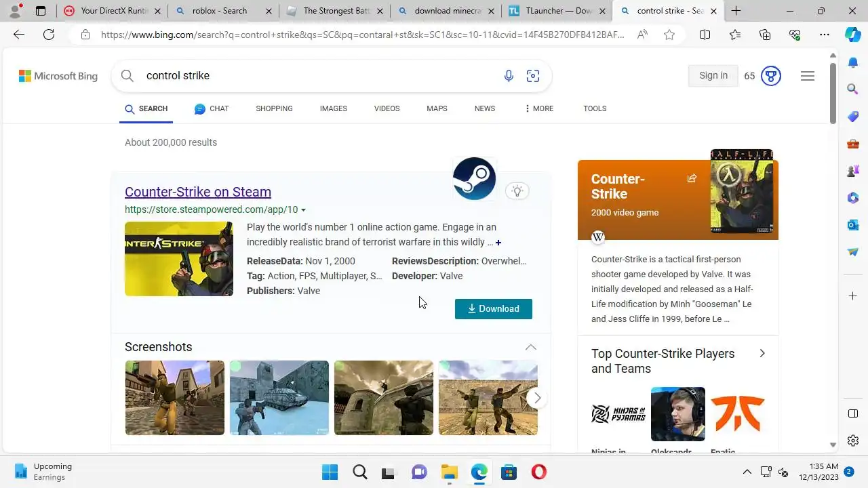Click the Ninjas in Pyjamas team logo
Image resolution: width=868 pixels, height=488 pixels.
point(618,414)
